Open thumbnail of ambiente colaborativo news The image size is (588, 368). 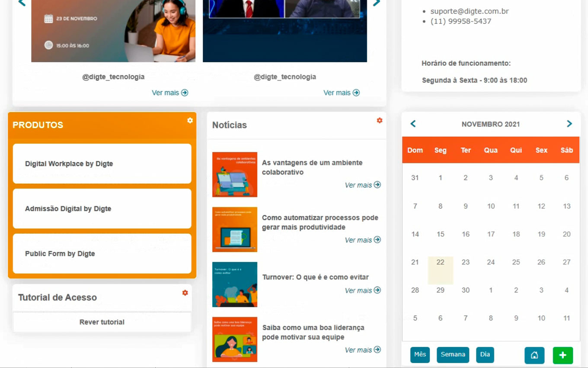[x=235, y=174]
